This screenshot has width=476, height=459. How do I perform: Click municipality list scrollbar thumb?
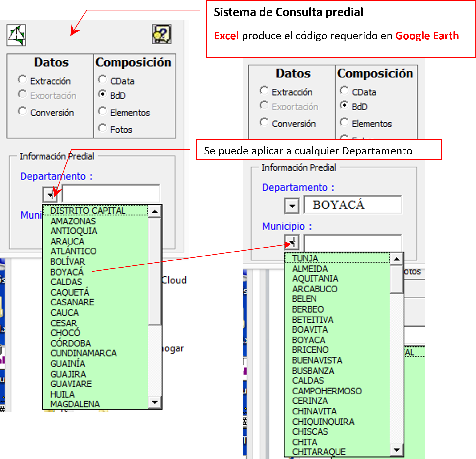point(396,280)
